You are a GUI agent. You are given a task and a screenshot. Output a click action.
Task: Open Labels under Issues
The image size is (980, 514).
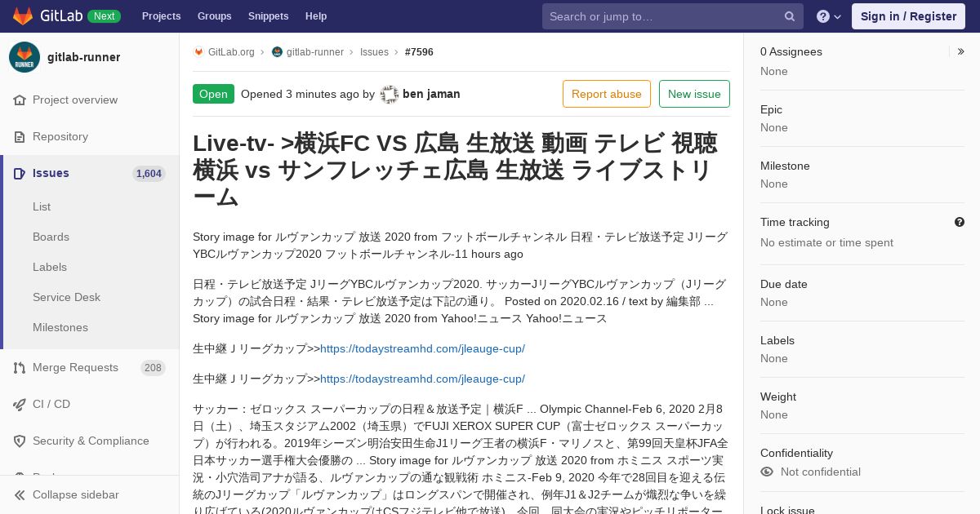[50, 267]
